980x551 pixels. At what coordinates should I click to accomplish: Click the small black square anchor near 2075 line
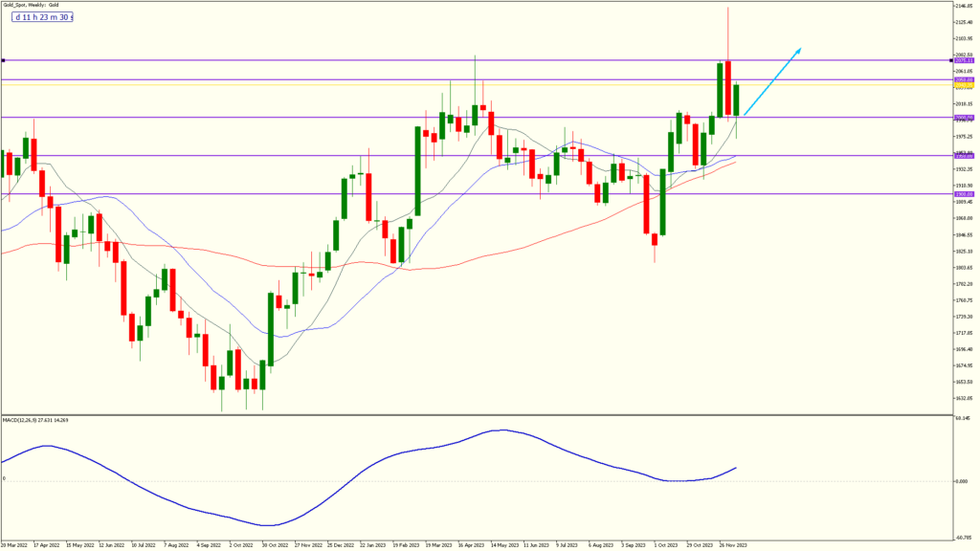click(x=950, y=59)
